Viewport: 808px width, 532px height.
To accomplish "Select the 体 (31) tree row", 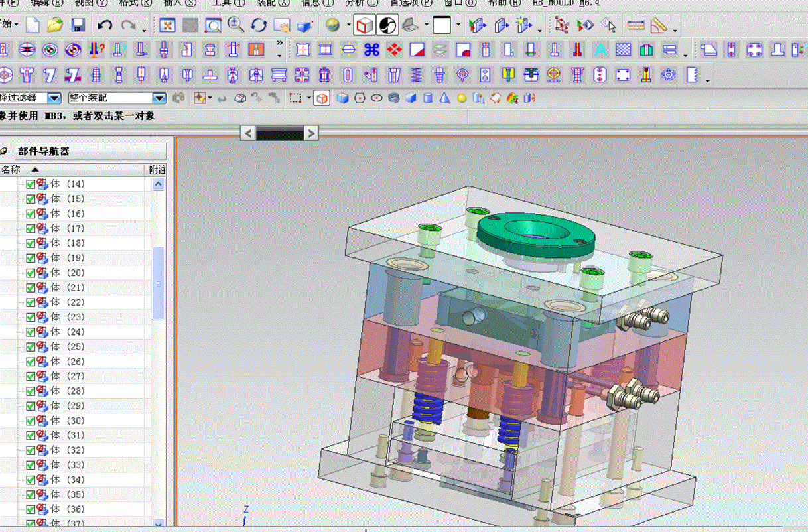I will 73,435.
